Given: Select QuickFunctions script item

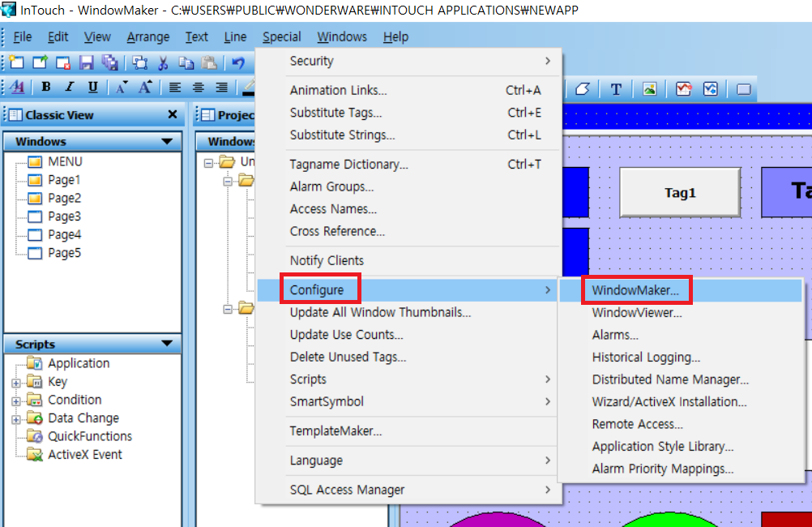Looking at the screenshot, I should pos(90,436).
